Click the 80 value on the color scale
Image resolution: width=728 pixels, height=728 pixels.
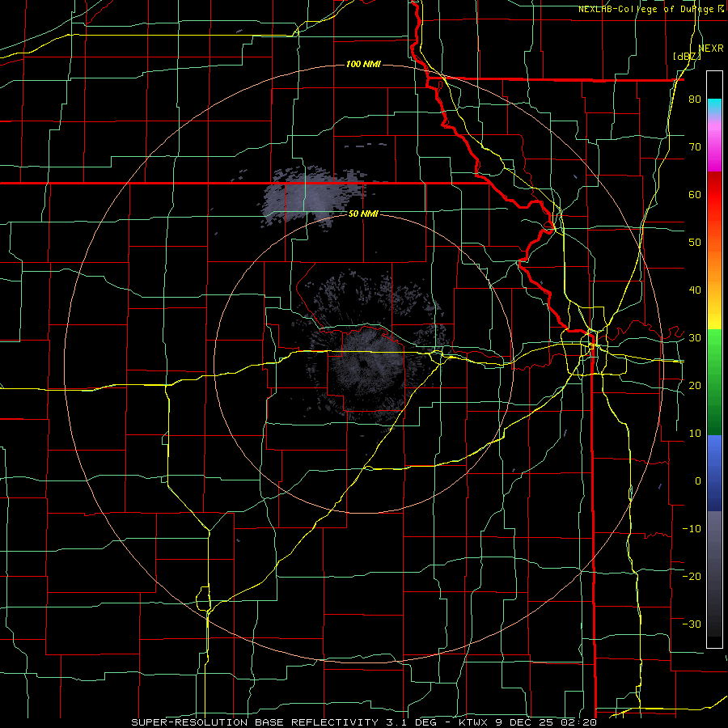coord(695,99)
